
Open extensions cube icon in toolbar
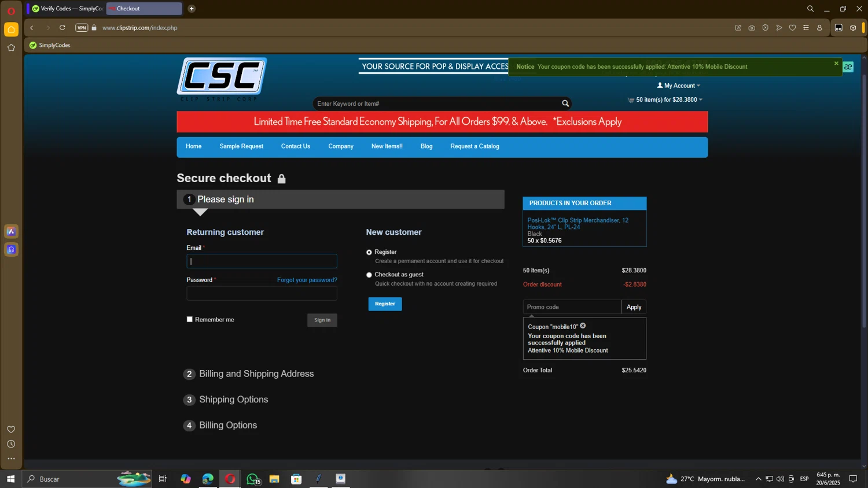tap(853, 28)
